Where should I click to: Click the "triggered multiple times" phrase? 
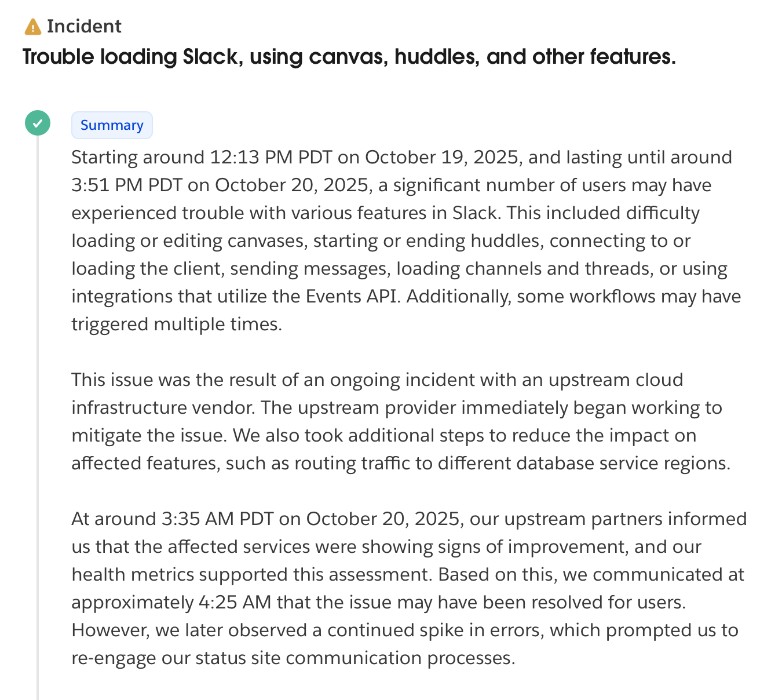pyautogui.click(x=176, y=325)
